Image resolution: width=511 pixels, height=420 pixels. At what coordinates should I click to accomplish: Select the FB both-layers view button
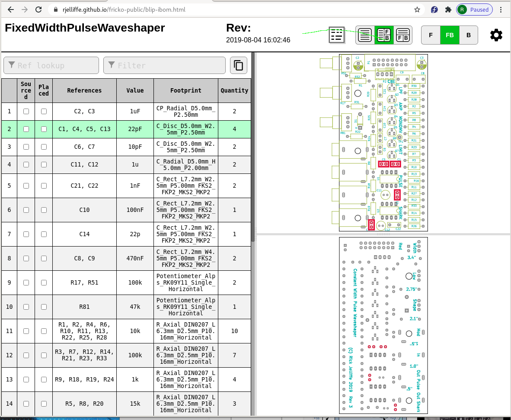[450, 35]
